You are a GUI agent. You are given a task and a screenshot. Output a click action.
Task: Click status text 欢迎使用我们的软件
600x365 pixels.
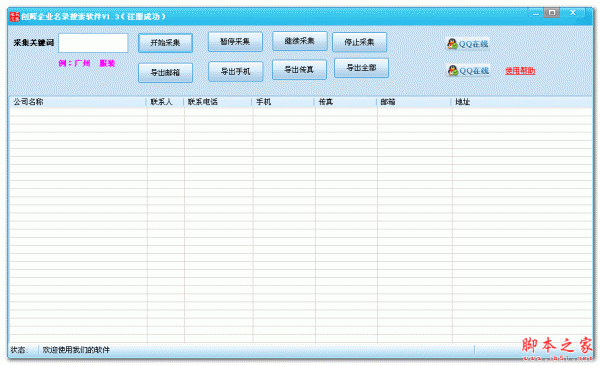[76, 350]
